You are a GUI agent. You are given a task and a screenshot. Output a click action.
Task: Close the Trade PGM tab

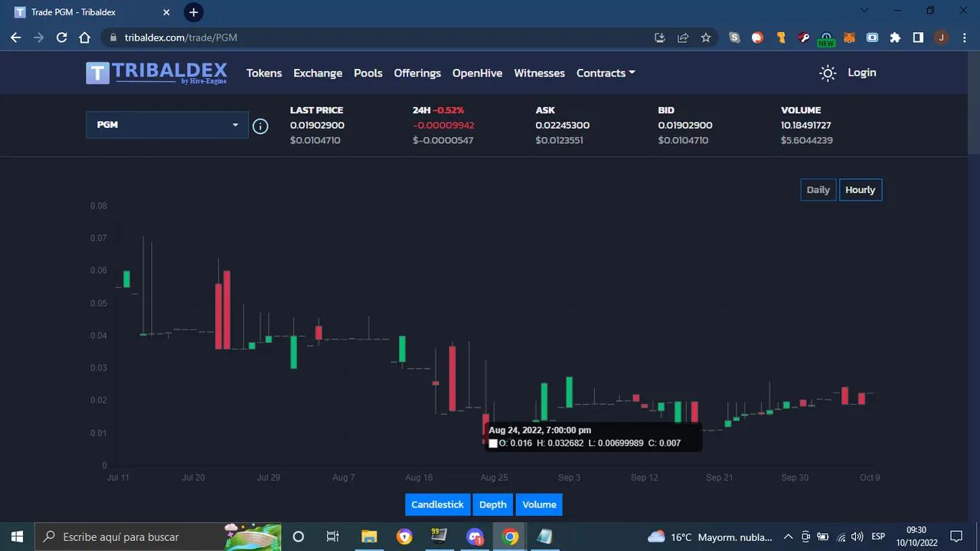(x=166, y=12)
